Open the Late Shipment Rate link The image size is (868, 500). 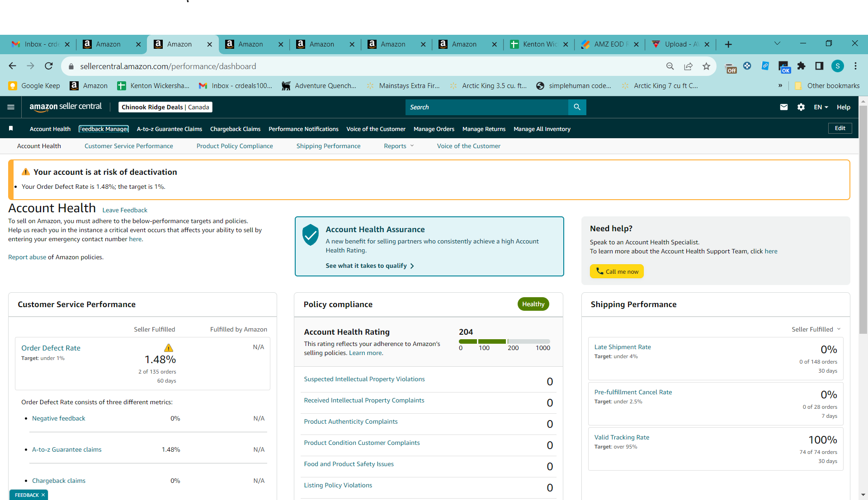coord(623,347)
